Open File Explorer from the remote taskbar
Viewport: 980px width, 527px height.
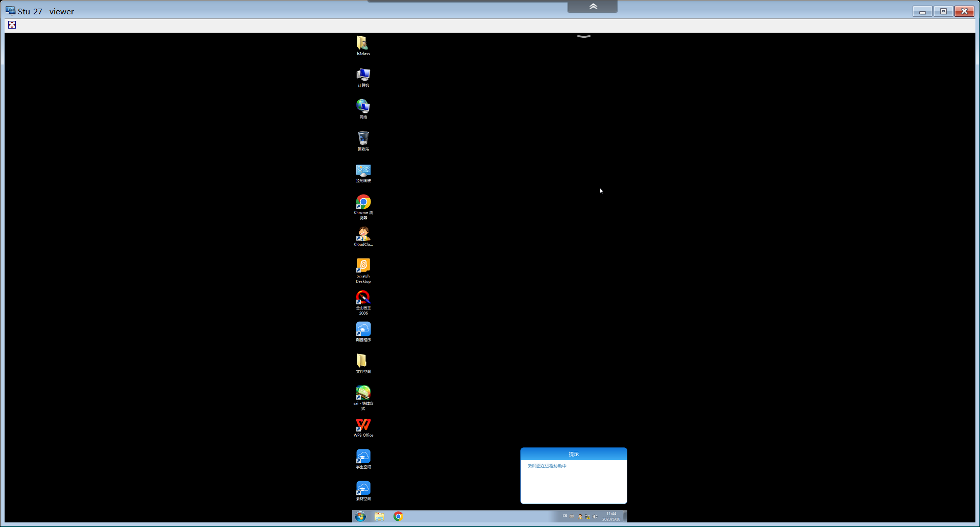(379, 516)
